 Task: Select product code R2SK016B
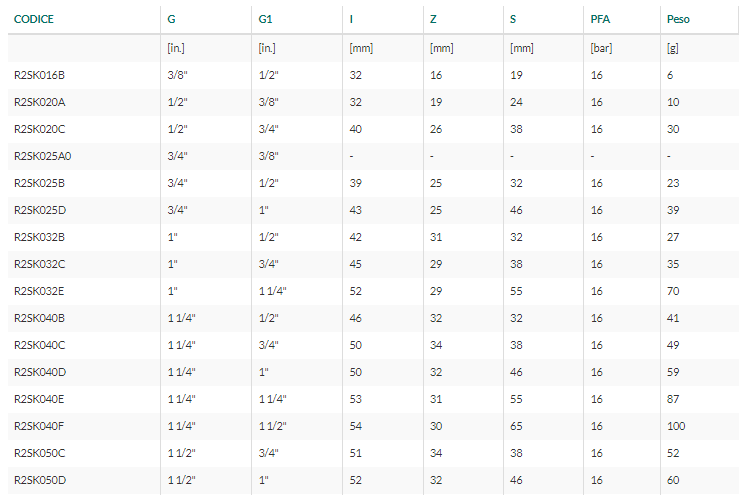pos(40,75)
